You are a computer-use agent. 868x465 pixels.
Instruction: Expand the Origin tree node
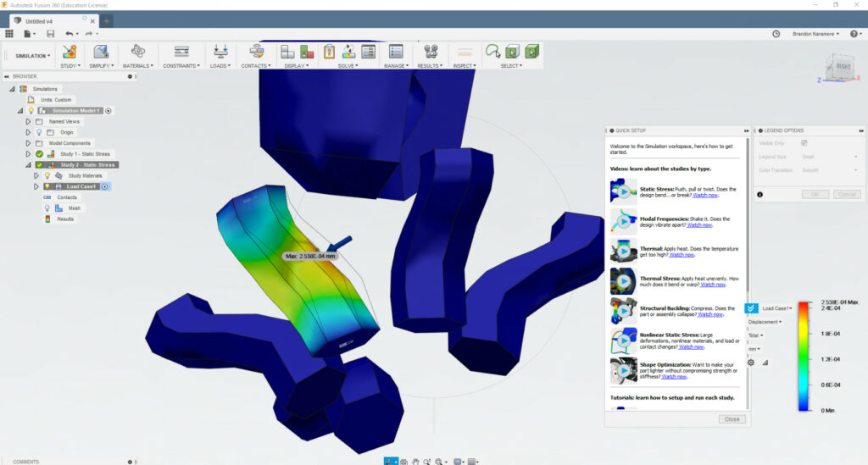28,132
